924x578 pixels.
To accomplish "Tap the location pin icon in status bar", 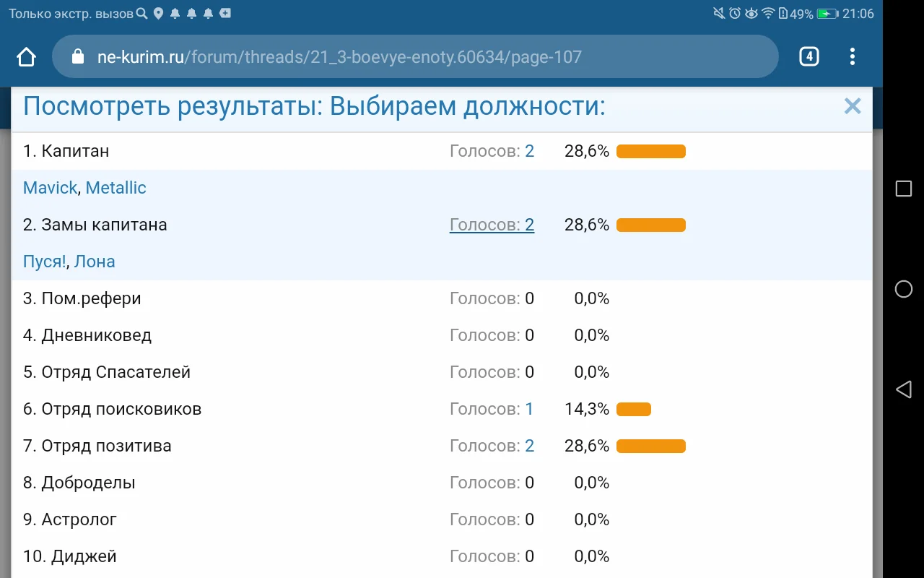I will pyautogui.click(x=158, y=12).
